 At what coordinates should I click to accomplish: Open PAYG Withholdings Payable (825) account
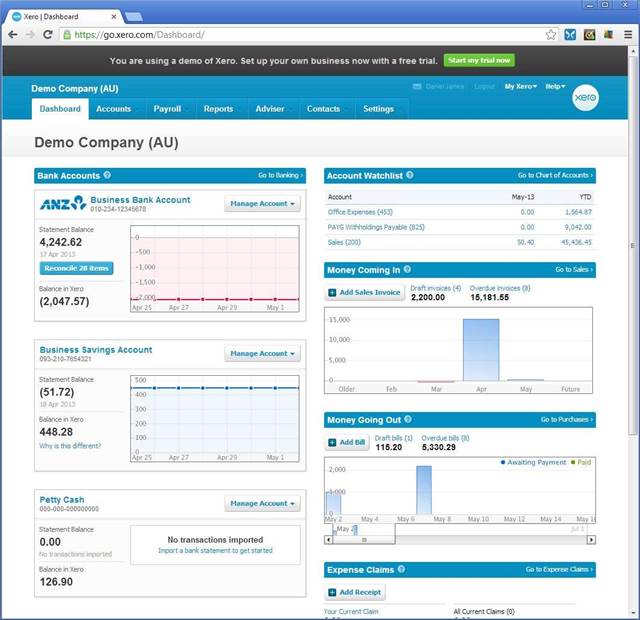[376, 227]
